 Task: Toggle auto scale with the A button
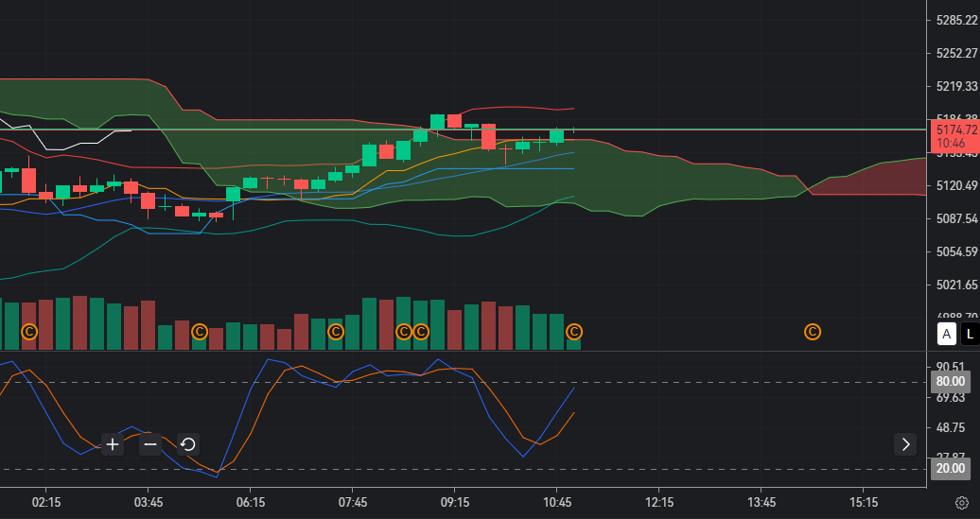946,333
